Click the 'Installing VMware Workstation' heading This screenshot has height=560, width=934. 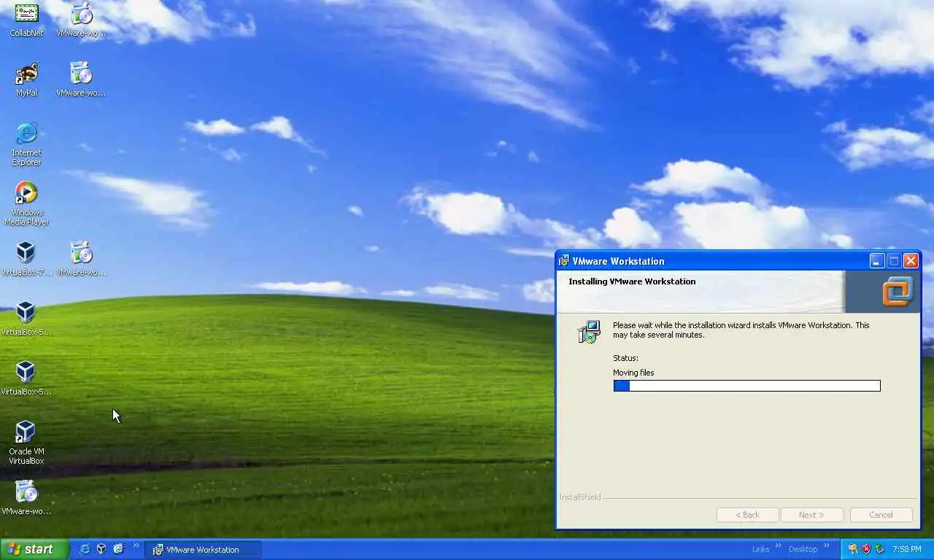(x=632, y=281)
